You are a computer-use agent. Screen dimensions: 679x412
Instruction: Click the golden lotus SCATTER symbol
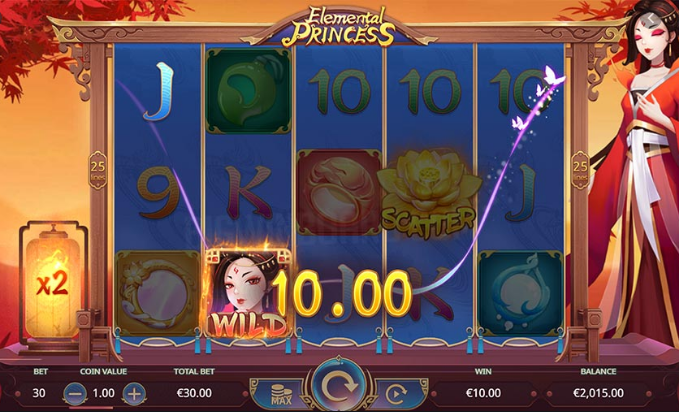click(429, 194)
